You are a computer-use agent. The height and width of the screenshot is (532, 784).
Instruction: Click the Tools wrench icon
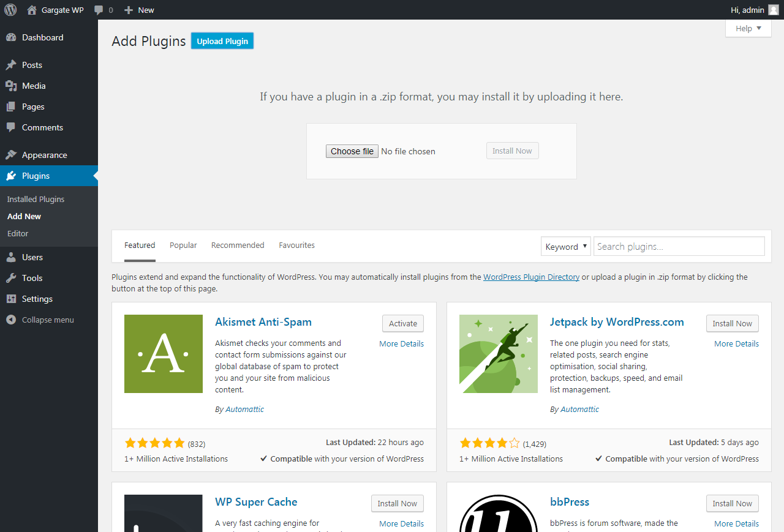[x=11, y=278]
